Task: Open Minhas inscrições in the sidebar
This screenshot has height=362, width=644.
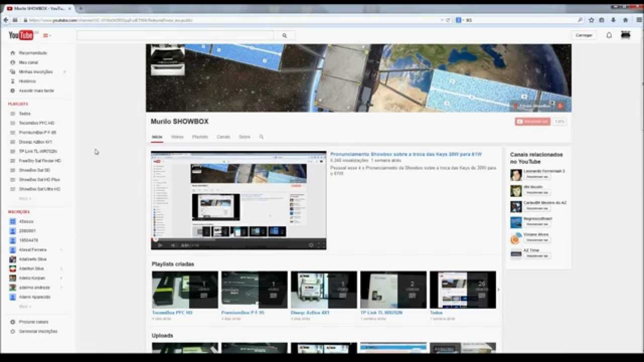Action: click(x=35, y=72)
